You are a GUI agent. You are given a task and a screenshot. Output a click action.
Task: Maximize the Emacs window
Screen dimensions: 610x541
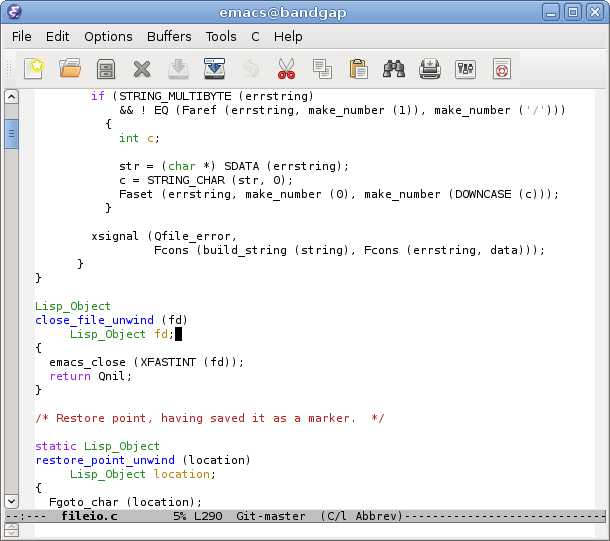[573, 12]
